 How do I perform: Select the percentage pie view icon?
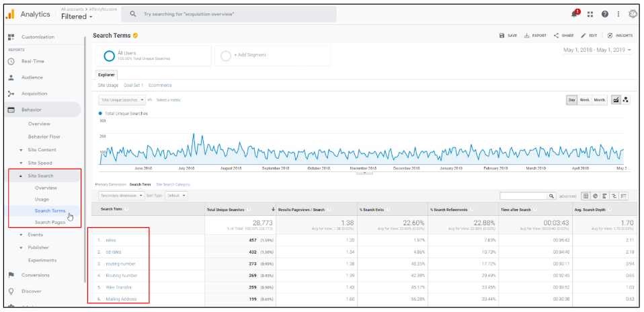[595, 196]
